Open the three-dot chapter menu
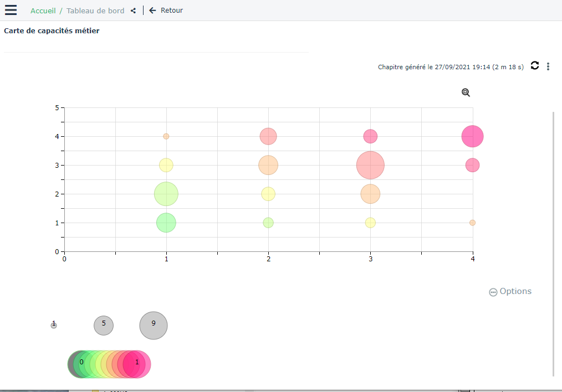This screenshot has height=392, width=562. point(548,66)
